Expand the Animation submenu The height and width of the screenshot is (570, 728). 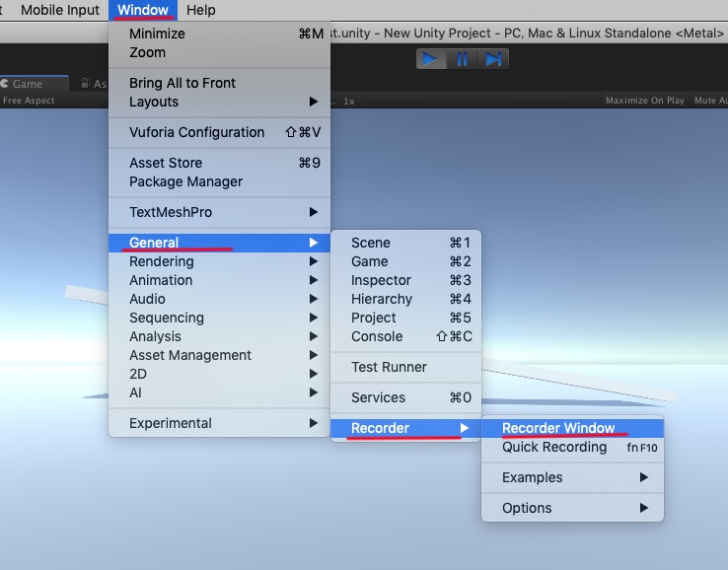[x=219, y=280]
